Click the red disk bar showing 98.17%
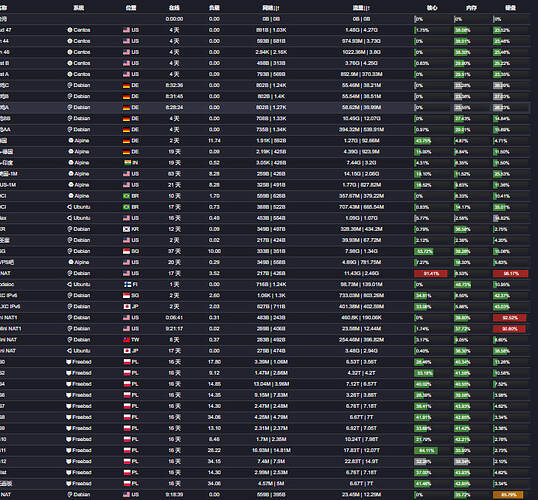538x500 pixels. (510, 274)
